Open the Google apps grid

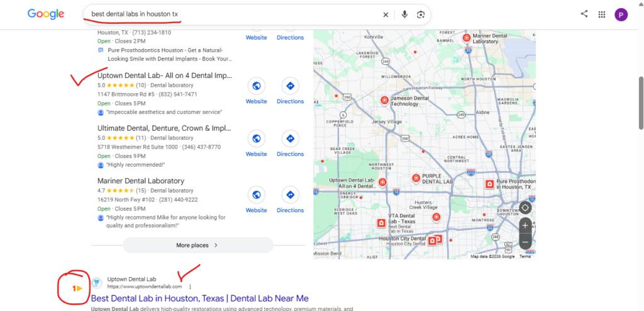[602, 14]
